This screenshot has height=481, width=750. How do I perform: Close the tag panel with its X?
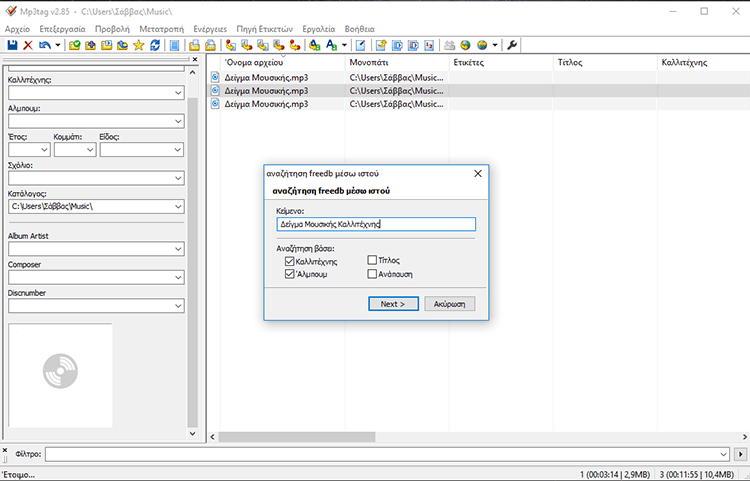click(195, 59)
